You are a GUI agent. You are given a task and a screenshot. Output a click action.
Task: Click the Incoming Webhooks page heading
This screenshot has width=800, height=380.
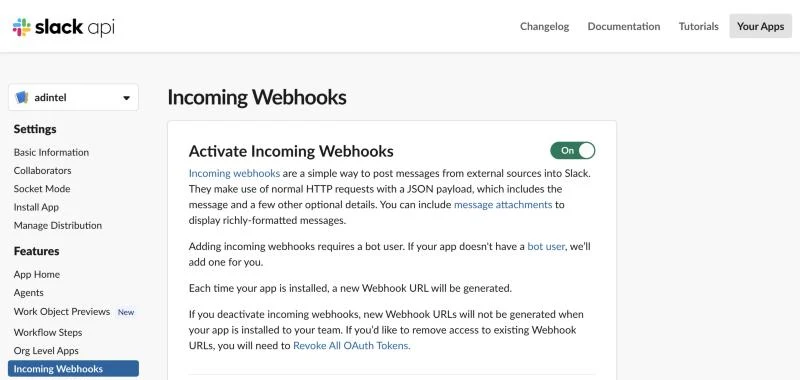[x=257, y=97]
